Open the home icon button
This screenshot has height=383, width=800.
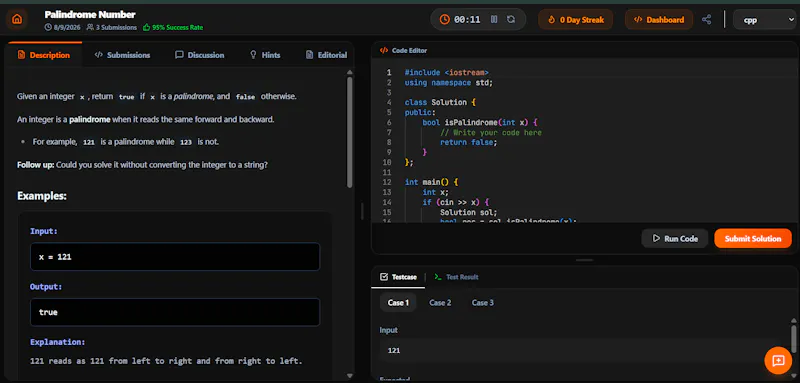(x=17, y=19)
